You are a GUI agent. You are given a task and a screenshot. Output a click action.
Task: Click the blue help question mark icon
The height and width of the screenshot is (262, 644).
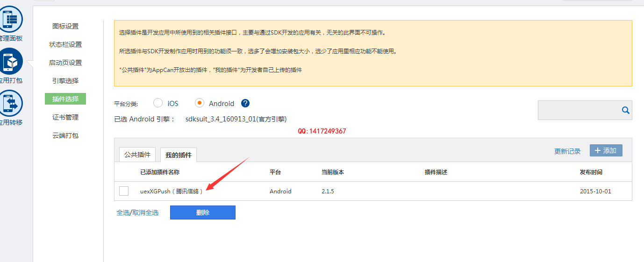click(x=245, y=103)
